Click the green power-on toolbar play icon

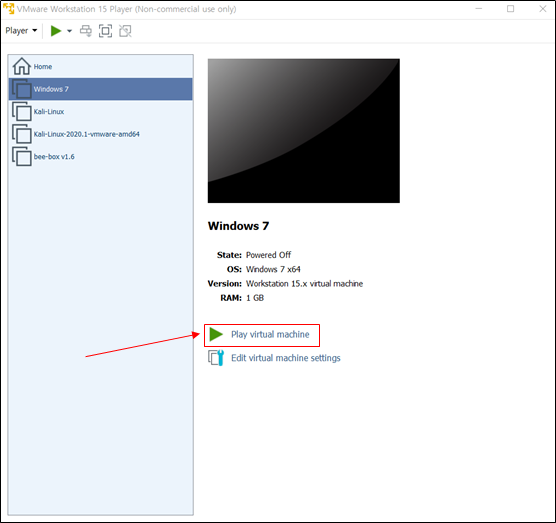pos(56,31)
